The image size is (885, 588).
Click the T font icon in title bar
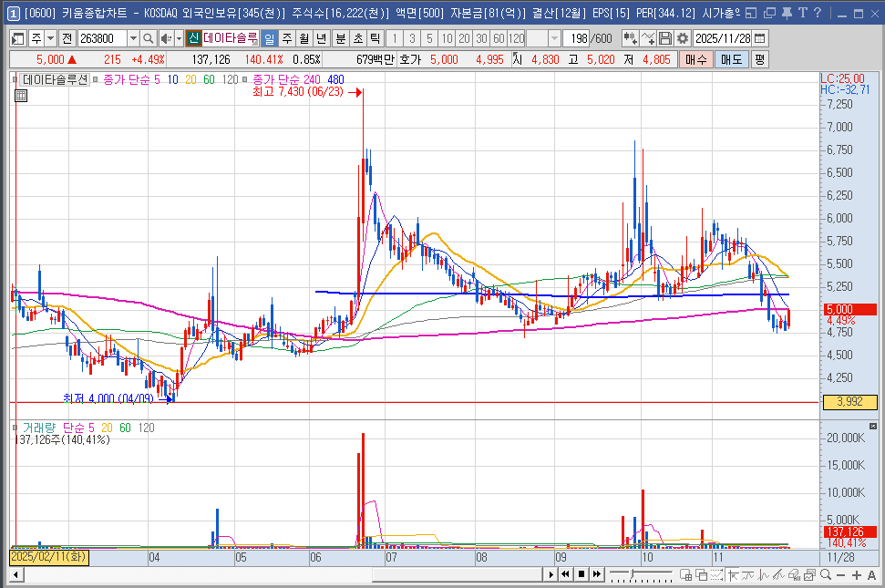click(803, 13)
